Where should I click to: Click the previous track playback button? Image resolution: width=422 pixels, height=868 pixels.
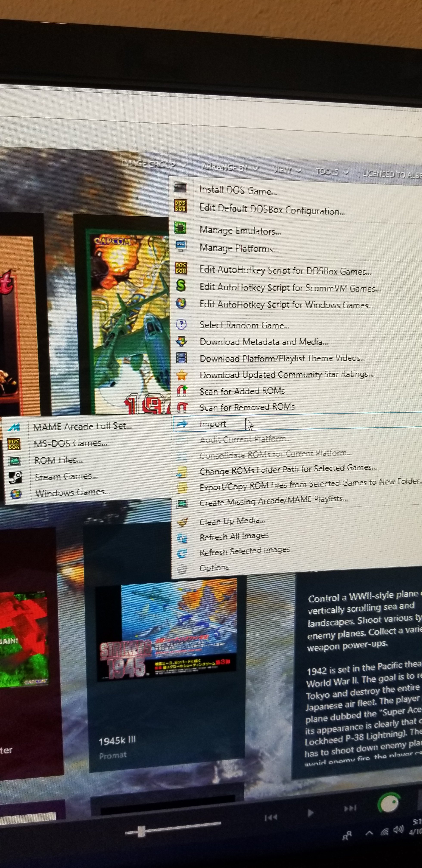271,817
